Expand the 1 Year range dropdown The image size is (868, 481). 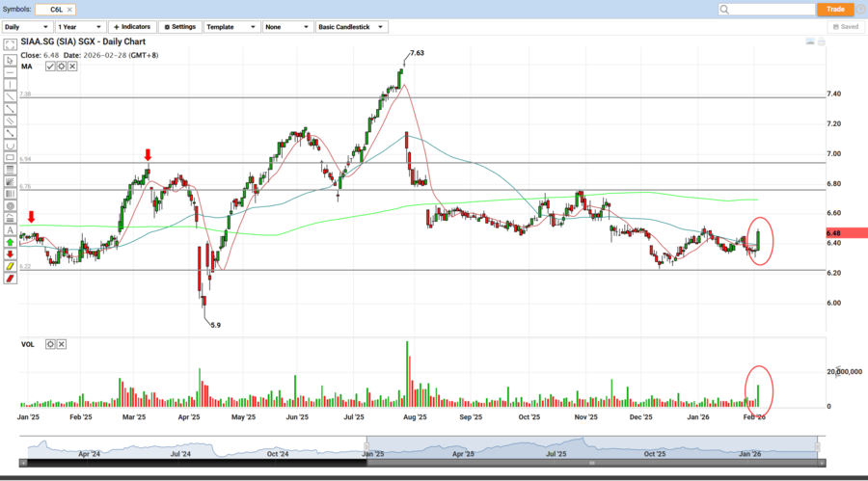pos(80,27)
